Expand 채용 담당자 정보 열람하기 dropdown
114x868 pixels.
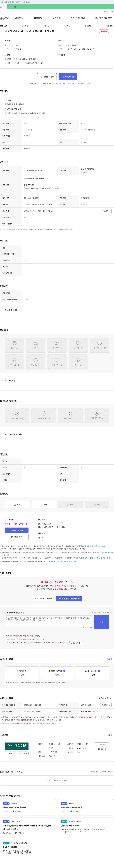click(x=69, y=598)
